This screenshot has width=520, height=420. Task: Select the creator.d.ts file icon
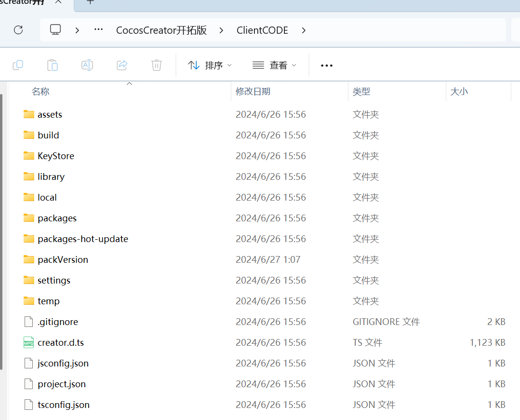(x=29, y=342)
